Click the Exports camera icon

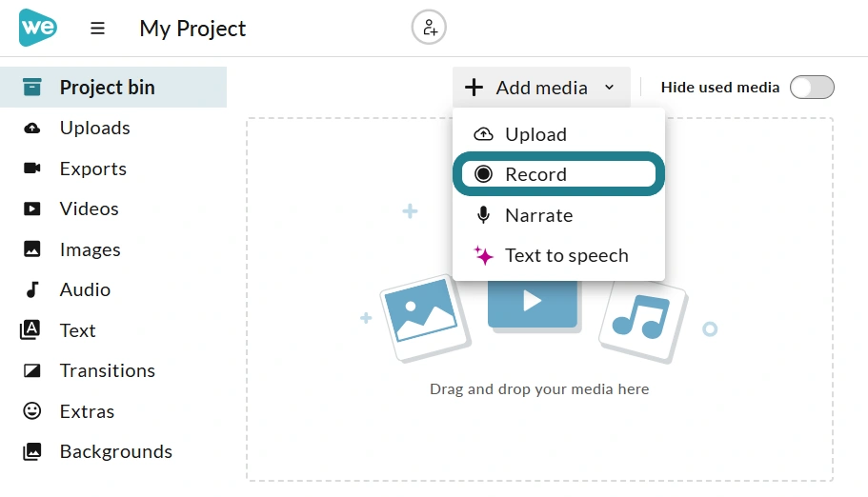click(x=32, y=169)
